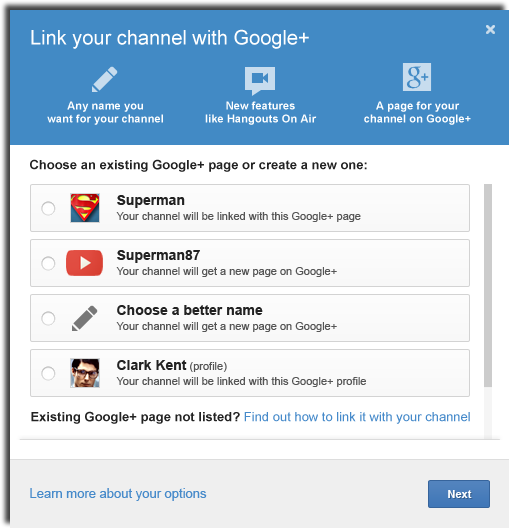Click the Superman option title text
The width and height of the screenshot is (509, 528).
pos(150,200)
